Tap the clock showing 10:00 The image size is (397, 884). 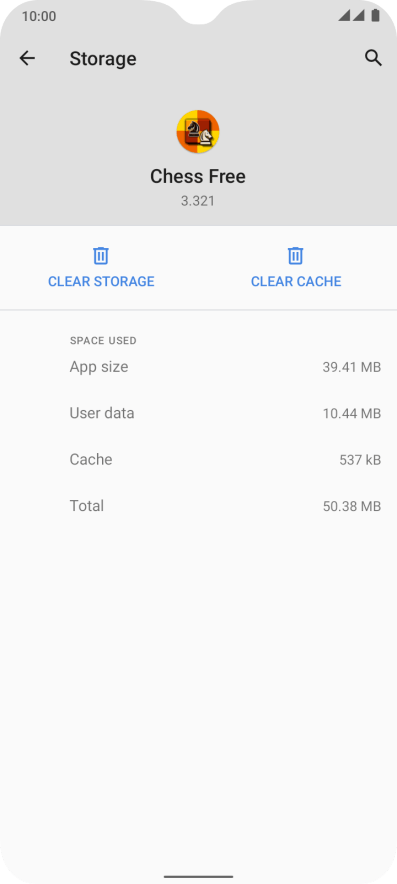[x=39, y=16]
